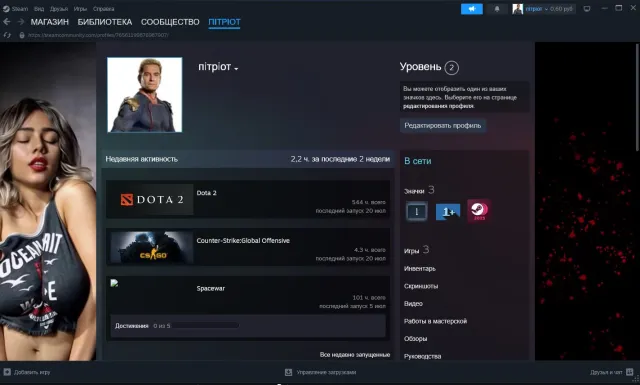Open the Инвентарь link

[420, 269]
